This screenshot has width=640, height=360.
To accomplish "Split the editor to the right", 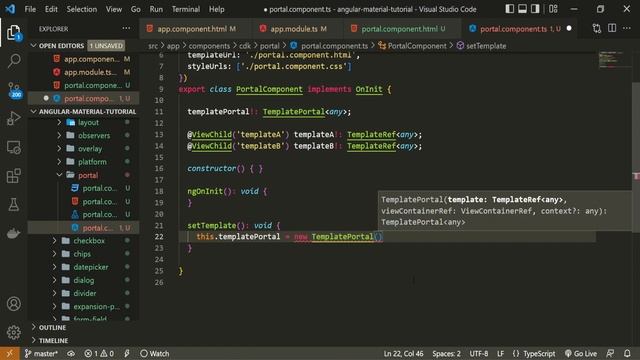I will (612, 29).
